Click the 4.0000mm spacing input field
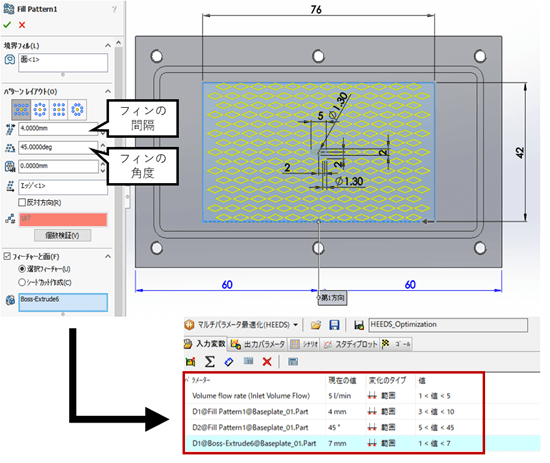 pos(59,129)
